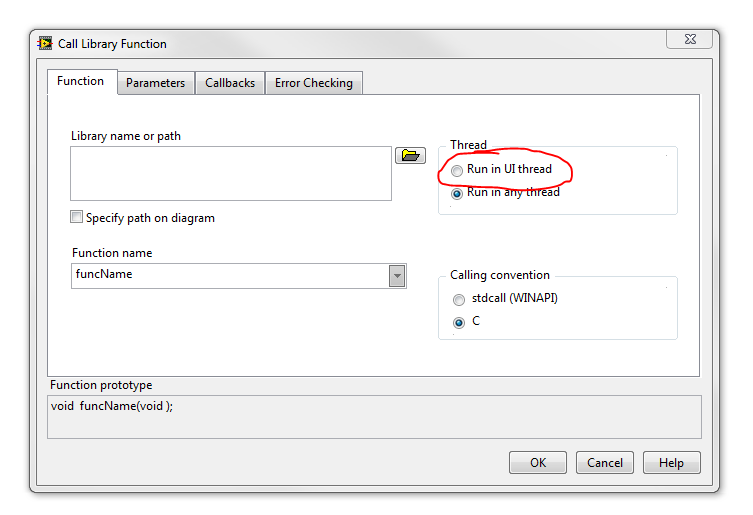The image size is (753, 515).
Task: Click the Call Library Function title bar
Action: [350, 44]
